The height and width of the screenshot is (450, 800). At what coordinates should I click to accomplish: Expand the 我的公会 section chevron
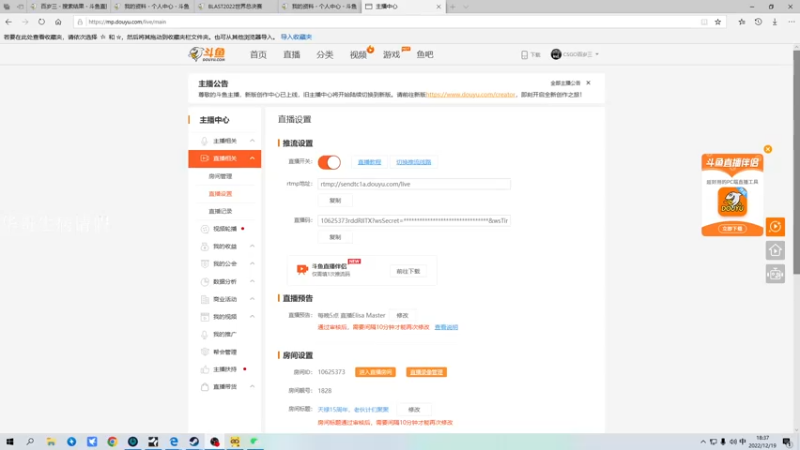252,264
